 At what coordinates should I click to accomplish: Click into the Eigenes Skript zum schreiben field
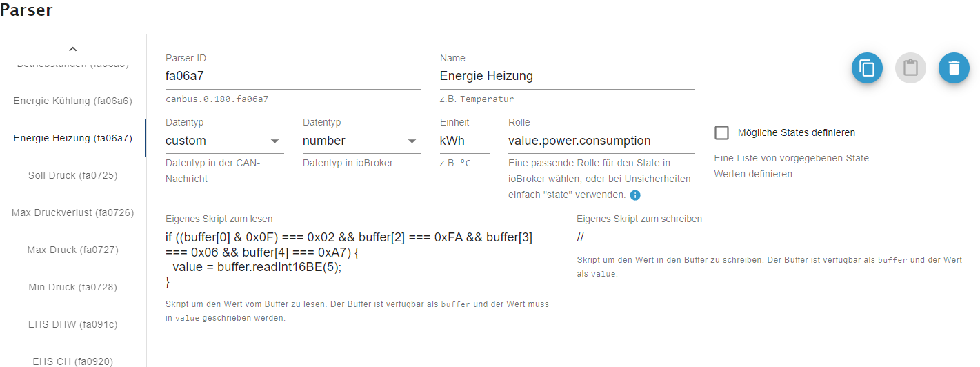(773, 237)
